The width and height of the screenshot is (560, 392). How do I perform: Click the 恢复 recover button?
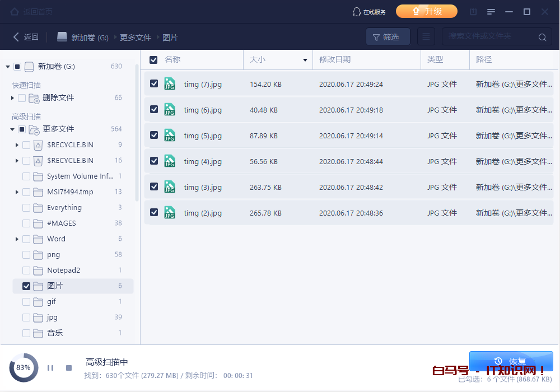[x=511, y=360]
